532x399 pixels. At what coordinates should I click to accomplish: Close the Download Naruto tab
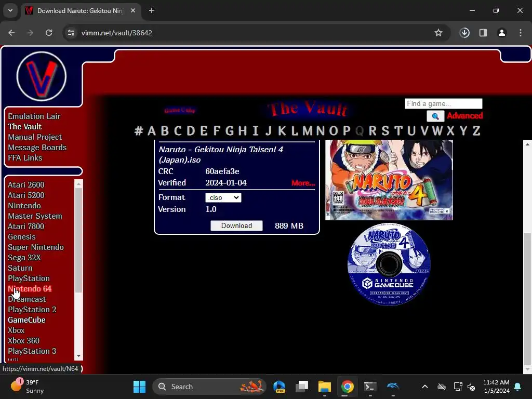pyautogui.click(x=133, y=10)
